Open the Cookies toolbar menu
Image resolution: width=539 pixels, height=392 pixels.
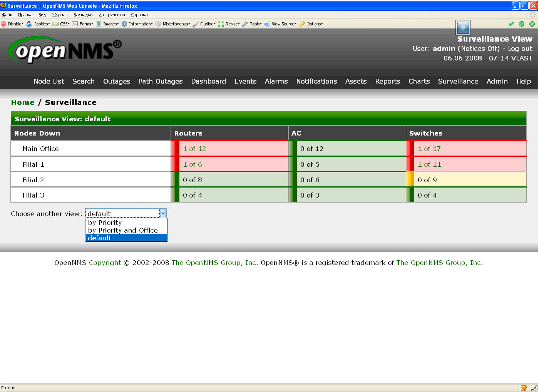[x=38, y=24]
